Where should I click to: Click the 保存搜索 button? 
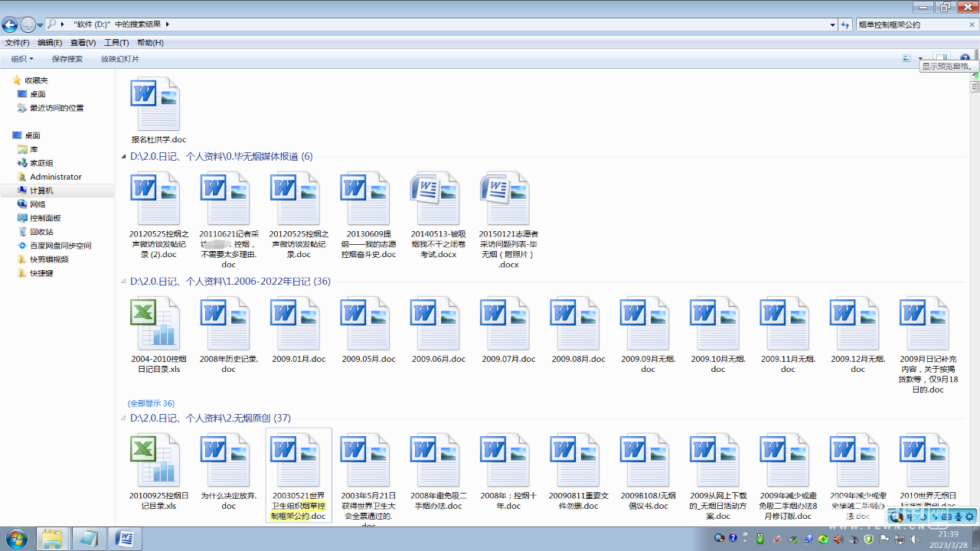[x=67, y=58]
